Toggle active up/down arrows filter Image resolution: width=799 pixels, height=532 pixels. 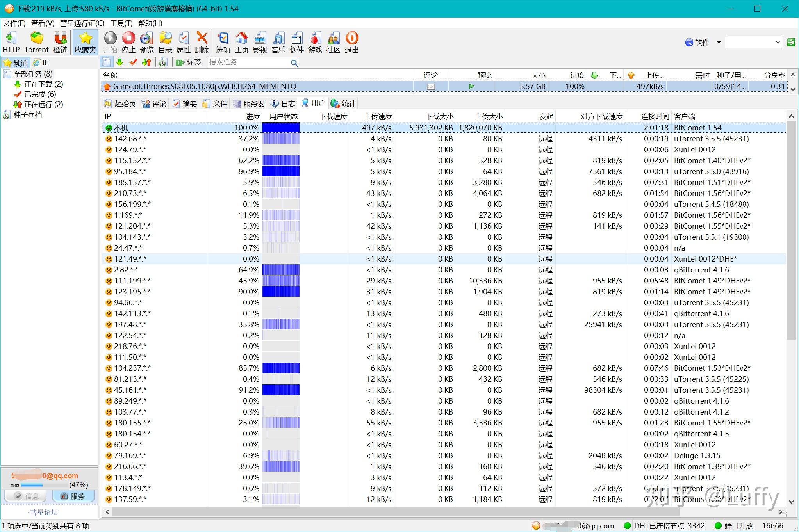[x=147, y=62]
